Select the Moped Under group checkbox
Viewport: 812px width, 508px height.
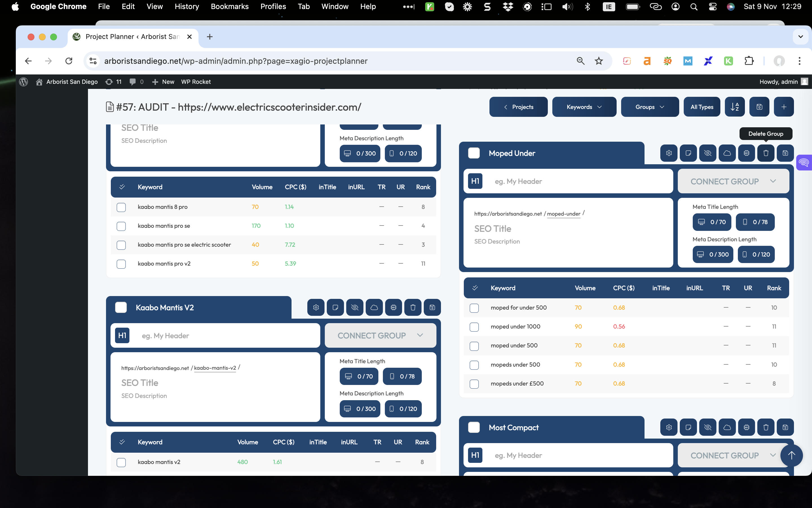point(474,153)
